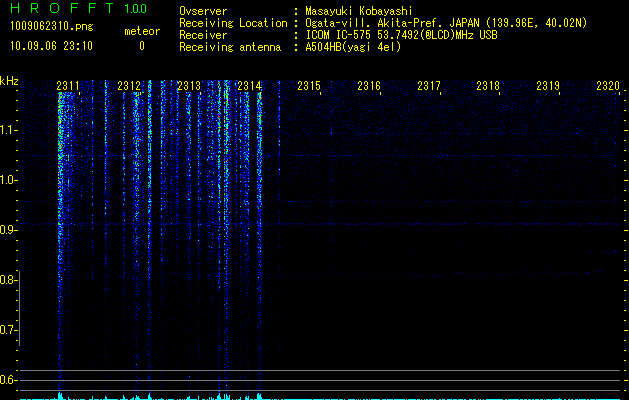Click the 0.9 kHz frequency label
629x400 pixels.
coord(7,230)
